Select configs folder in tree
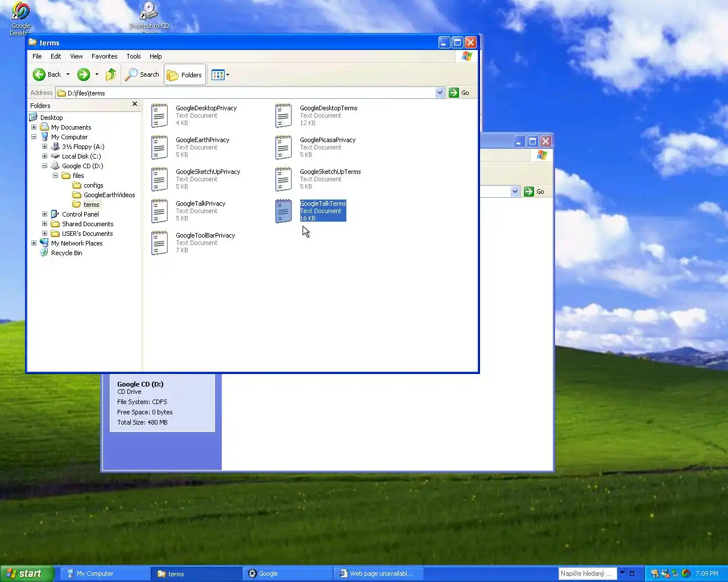Screen dimensions: 728x582 click(93, 185)
